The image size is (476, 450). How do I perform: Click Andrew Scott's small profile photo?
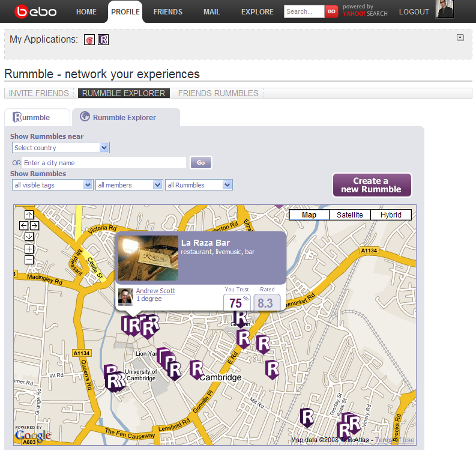(x=125, y=297)
